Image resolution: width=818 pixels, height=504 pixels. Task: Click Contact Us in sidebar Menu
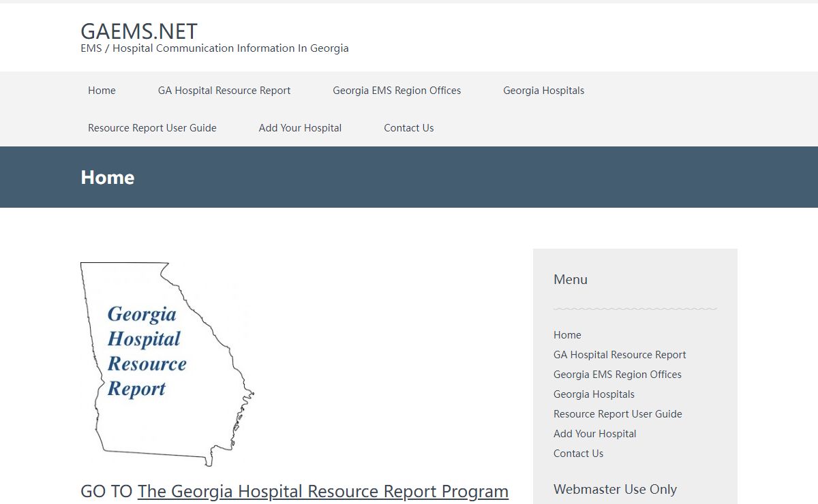pyautogui.click(x=578, y=454)
